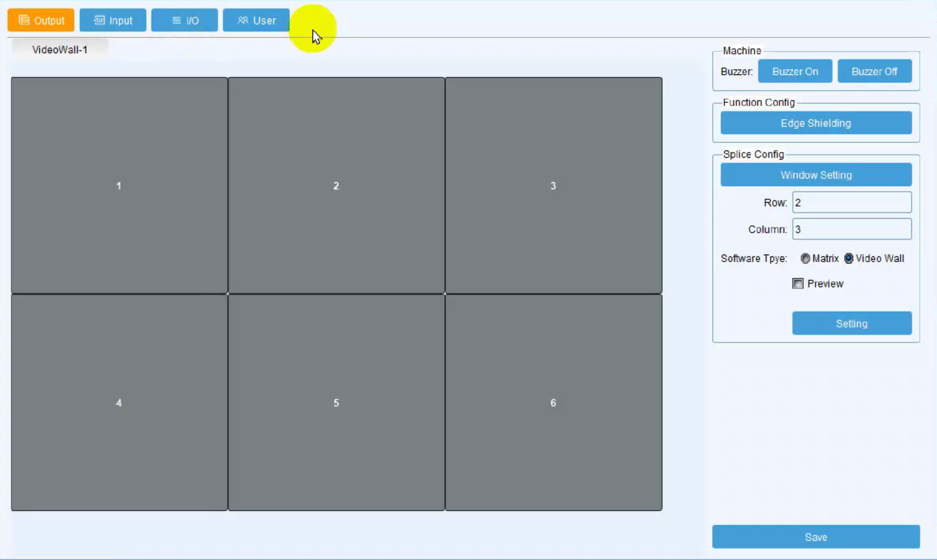Switch to the Input tab
Image resolution: width=937 pixels, height=560 pixels.
point(113,20)
